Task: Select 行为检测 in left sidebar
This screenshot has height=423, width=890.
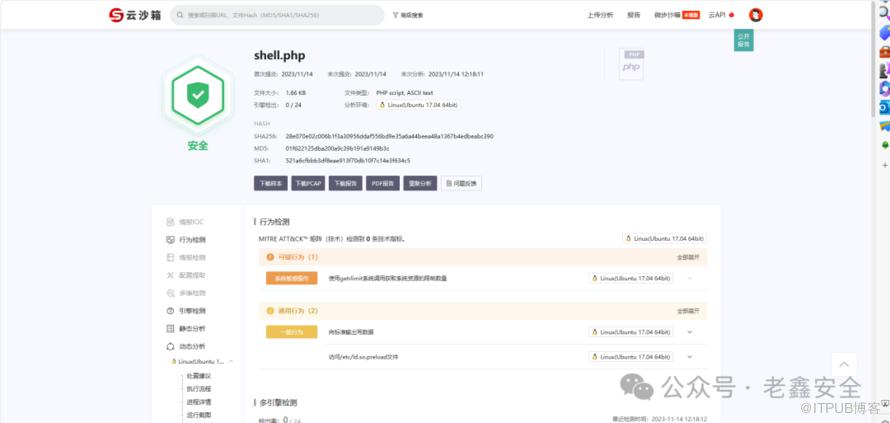Action: (x=185, y=240)
